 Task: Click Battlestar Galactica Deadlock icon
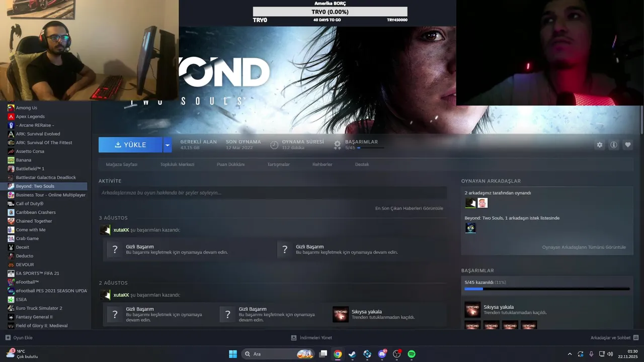[x=11, y=177]
